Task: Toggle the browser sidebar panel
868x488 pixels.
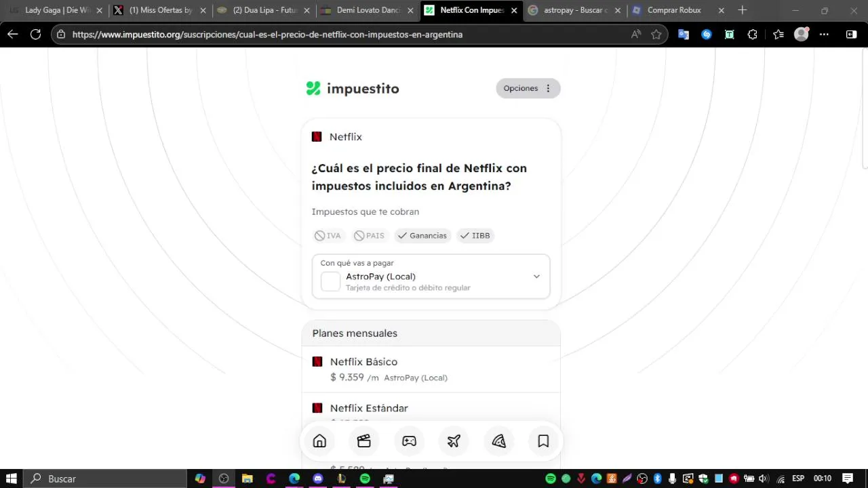Action: [851, 34]
